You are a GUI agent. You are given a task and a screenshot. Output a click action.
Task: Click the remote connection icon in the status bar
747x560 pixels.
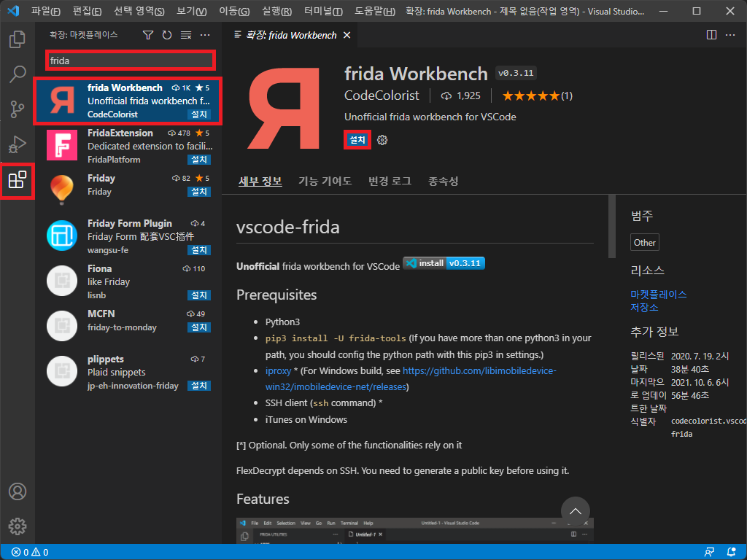(708, 552)
